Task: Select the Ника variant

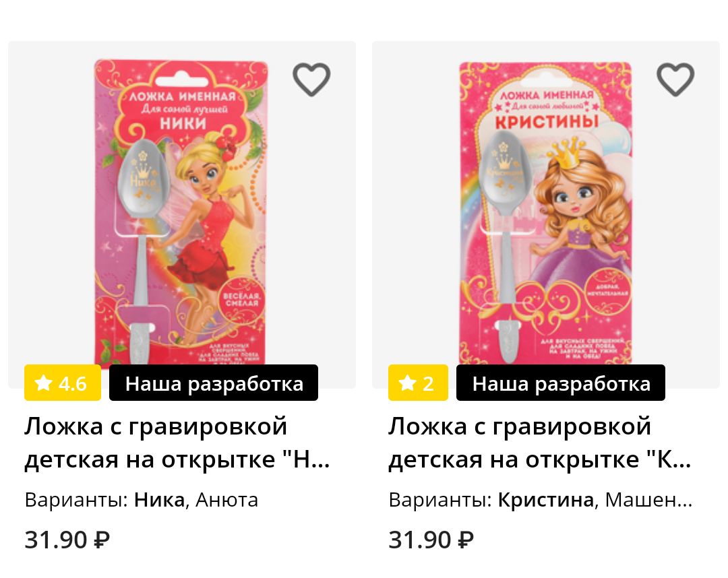Action: [x=159, y=500]
